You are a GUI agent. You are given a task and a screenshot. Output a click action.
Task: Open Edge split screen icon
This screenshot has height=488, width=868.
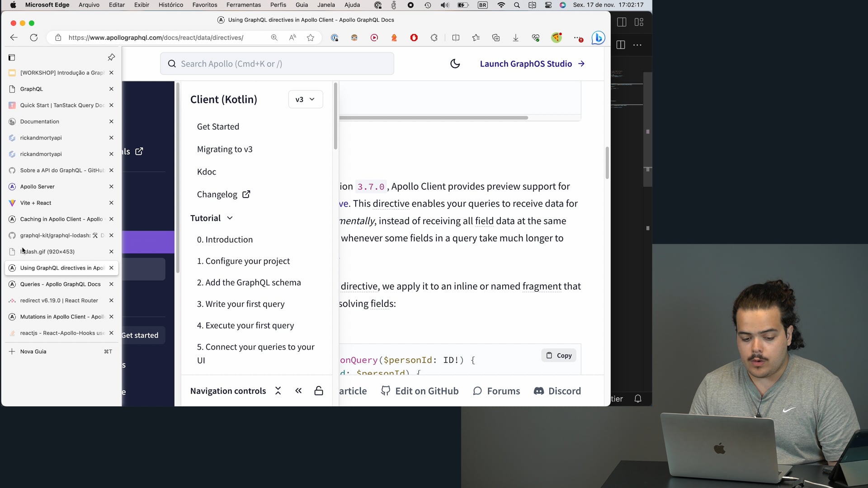pos(456,38)
